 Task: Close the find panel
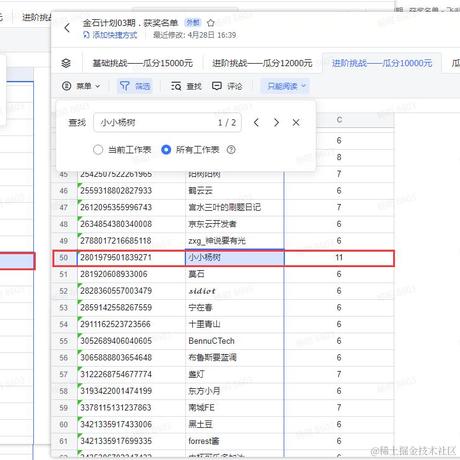tap(296, 123)
